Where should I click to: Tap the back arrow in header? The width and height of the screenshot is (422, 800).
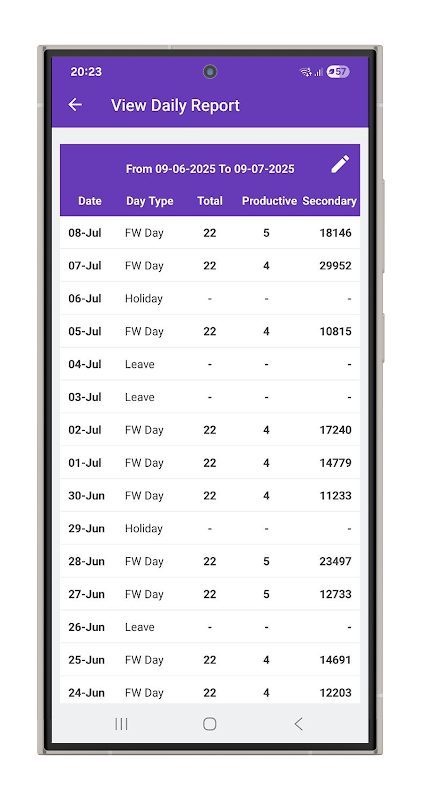[x=75, y=105]
